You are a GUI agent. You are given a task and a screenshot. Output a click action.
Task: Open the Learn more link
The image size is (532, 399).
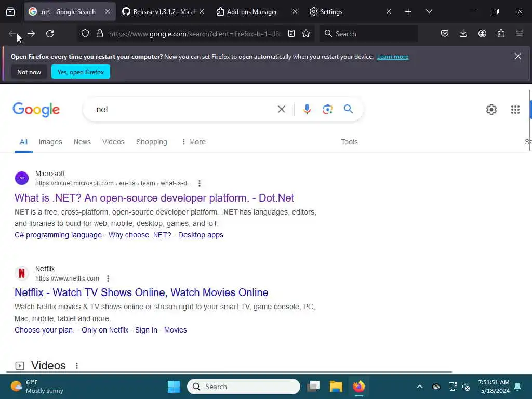[x=393, y=57]
